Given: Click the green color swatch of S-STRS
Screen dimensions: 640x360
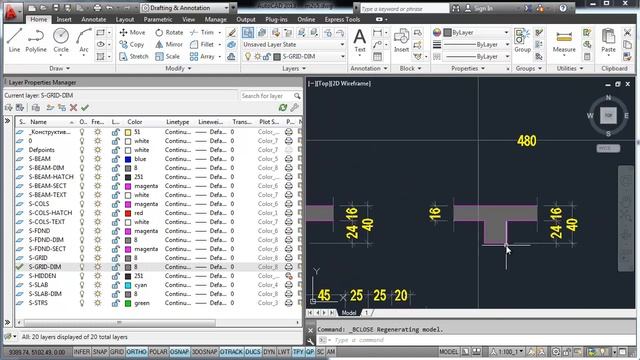Looking at the screenshot, I should (128, 303).
